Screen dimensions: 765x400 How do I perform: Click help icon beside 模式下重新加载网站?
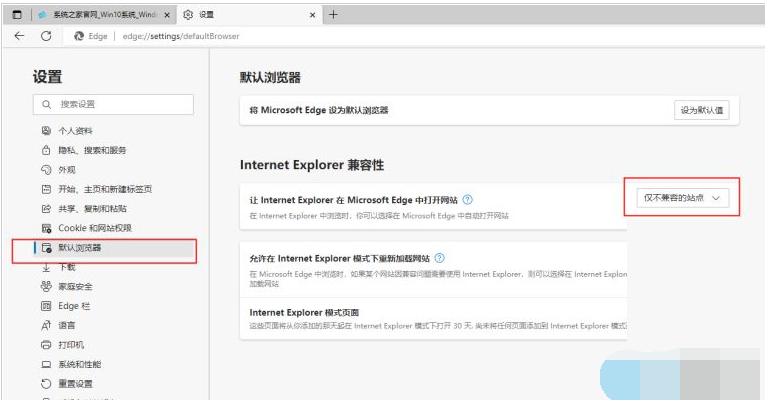440,258
